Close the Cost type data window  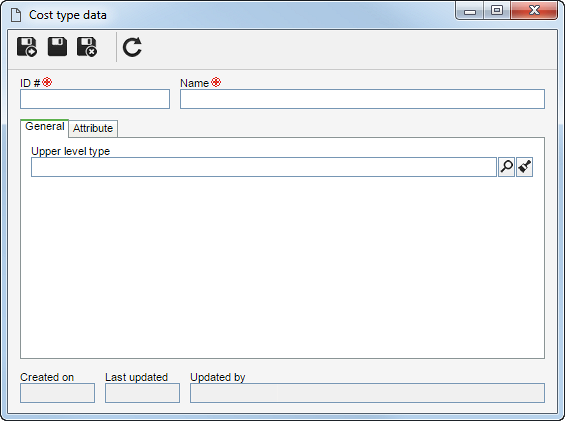(534, 11)
